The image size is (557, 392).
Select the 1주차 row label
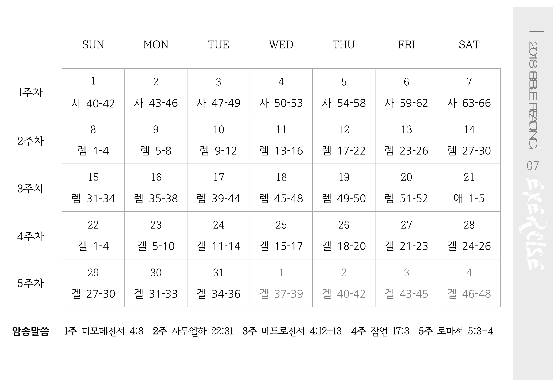(x=31, y=92)
